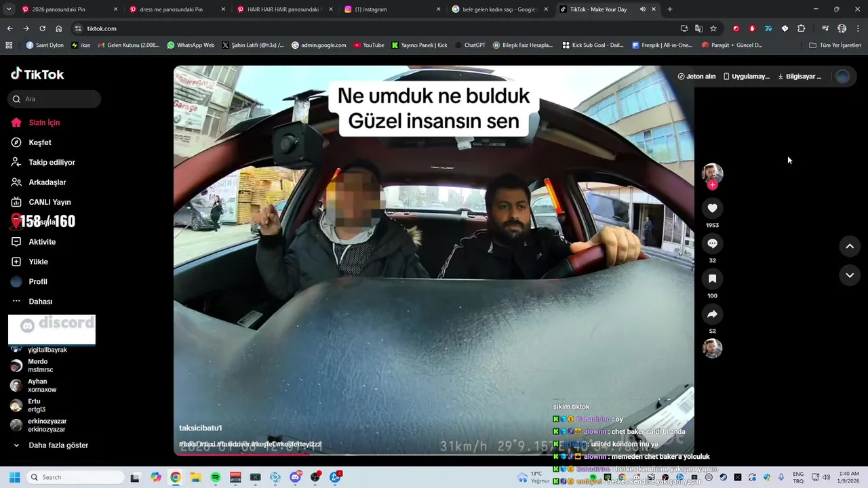Open Chrome apps grid in bookmarks bar
Viewport: 868px width, 488px height.
9,45
